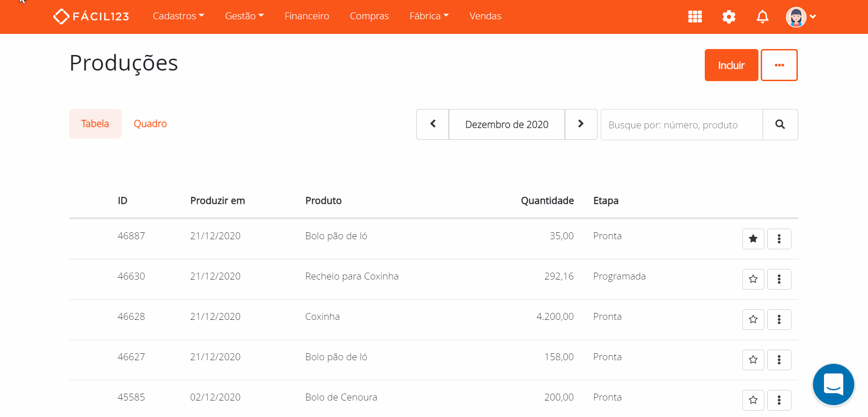Open the more options ellipsis button
The image size is (868, 417).
(779, 65)
